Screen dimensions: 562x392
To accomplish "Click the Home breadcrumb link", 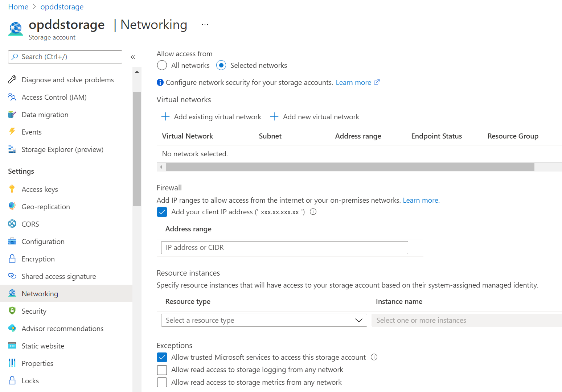I will (x=18, y=7).
